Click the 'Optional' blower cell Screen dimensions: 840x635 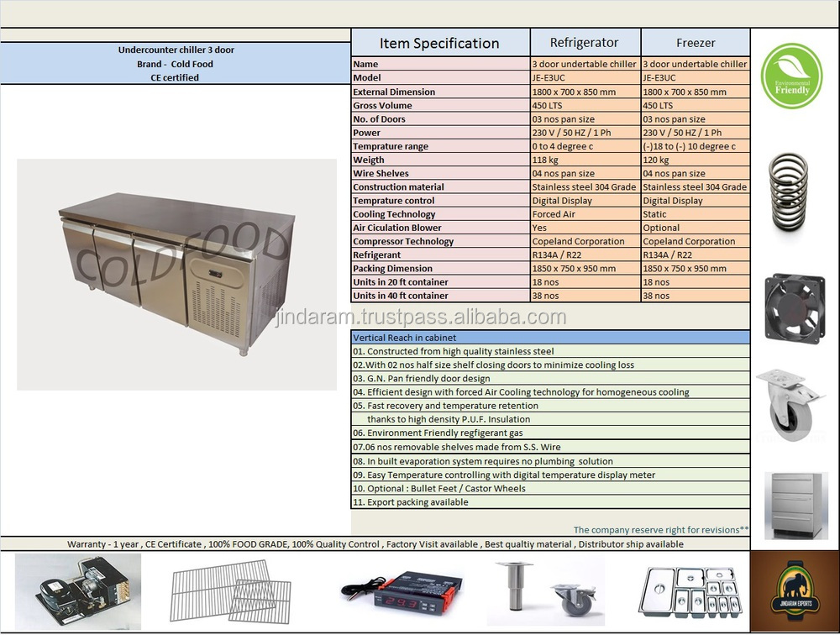point(696,228)
